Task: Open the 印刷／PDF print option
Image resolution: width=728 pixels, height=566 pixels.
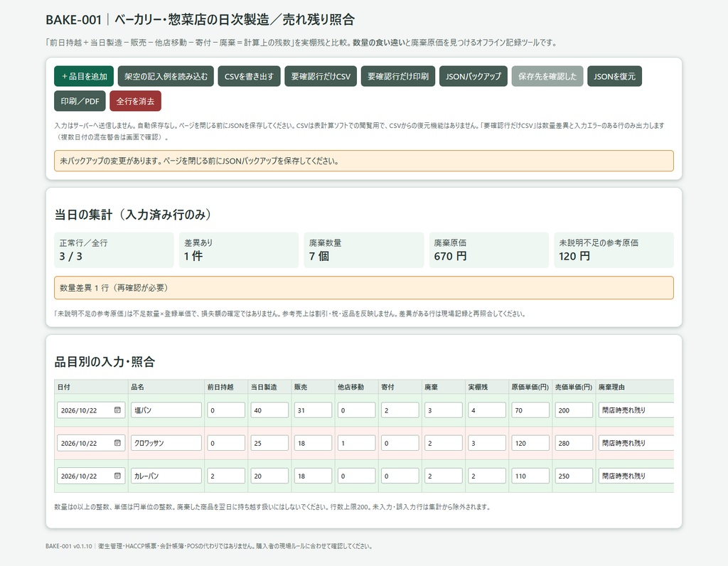Action: click(x=80, y=101)
